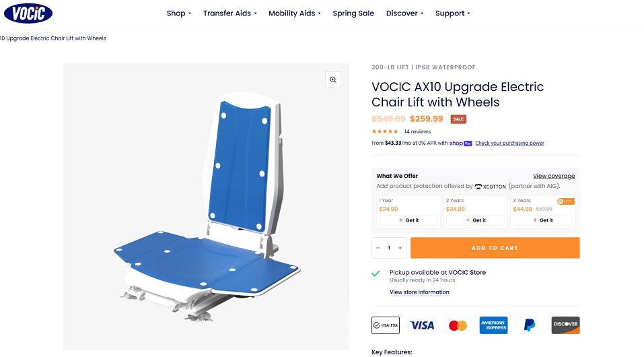644x357 pixels.
Task: Zoom the product image with magnifier icon
Action: (x=332, y=80)
